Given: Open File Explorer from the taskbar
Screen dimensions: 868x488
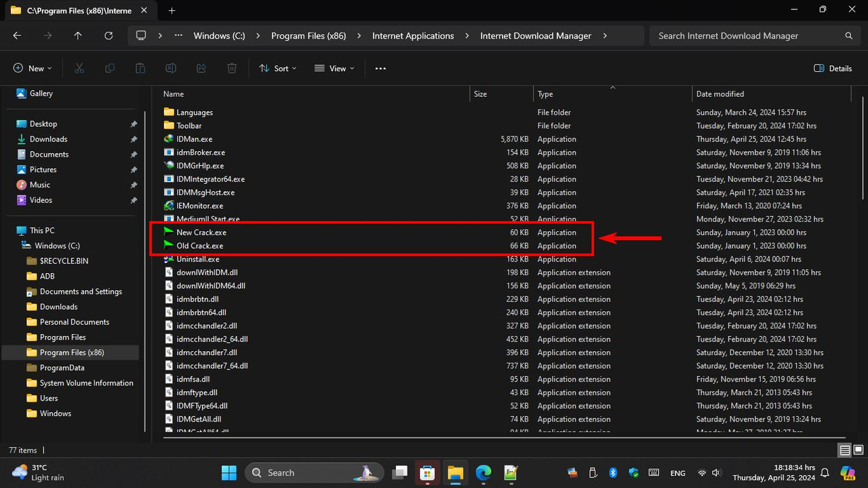Looking at the screenshot, I should tap(454, 472).
